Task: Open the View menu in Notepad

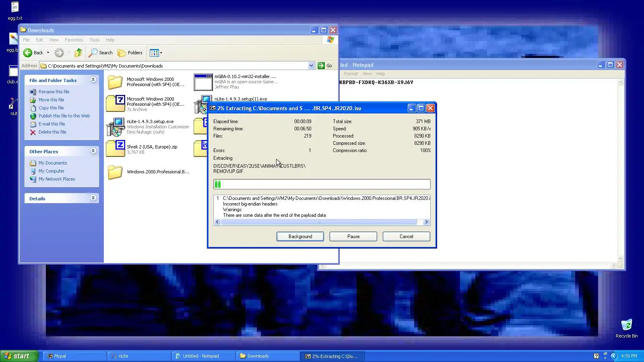Action: 367,74
